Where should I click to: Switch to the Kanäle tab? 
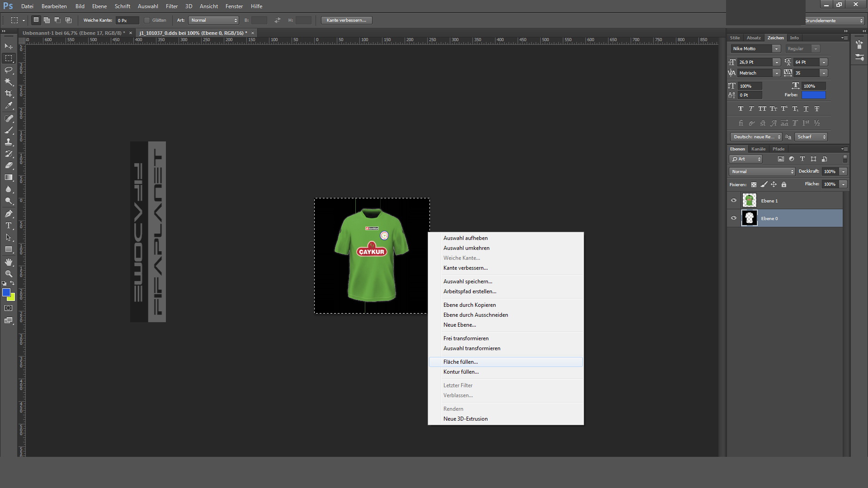click(758, 149)
